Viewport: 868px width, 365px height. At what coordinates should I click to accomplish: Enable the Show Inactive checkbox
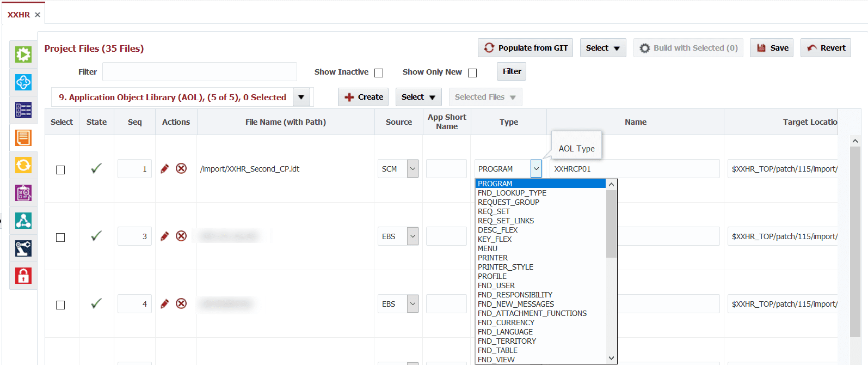[x=379, y=72]
